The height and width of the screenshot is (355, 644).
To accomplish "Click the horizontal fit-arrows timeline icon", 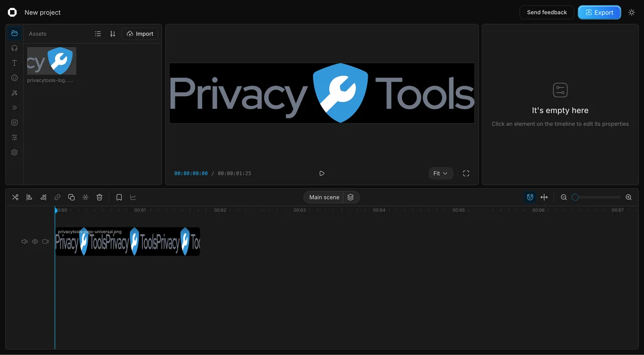I will (544, 197).
